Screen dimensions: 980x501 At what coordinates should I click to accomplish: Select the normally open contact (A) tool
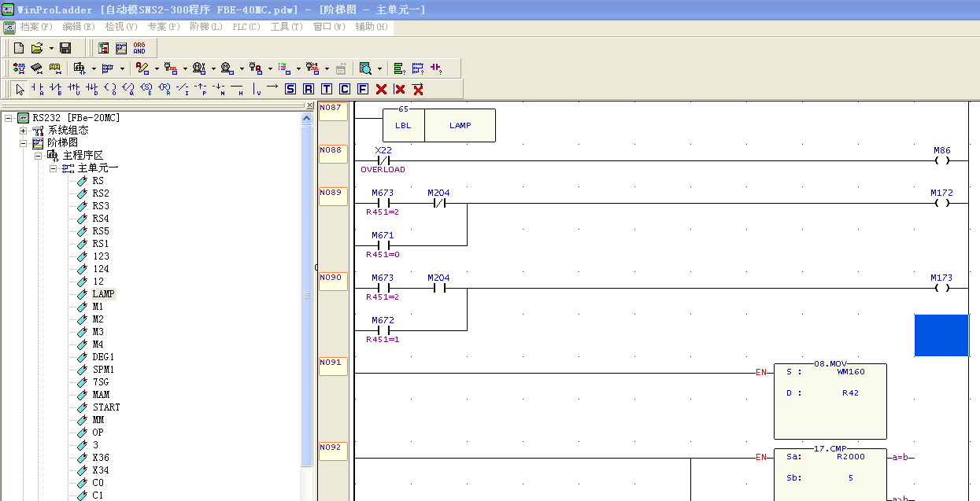(37, 89)
